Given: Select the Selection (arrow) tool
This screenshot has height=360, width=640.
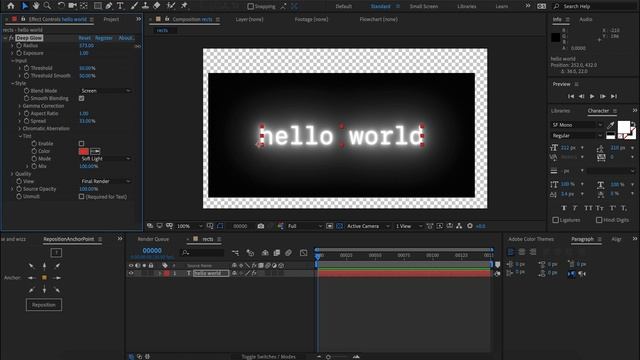Looking at the screenshot, I should [24, 6].
